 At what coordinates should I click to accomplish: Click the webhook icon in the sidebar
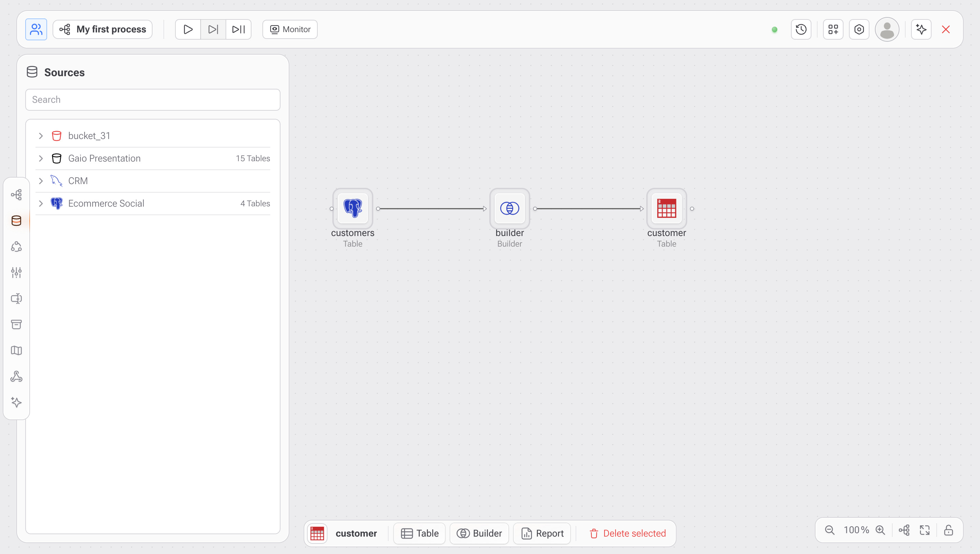coord(16,376)
